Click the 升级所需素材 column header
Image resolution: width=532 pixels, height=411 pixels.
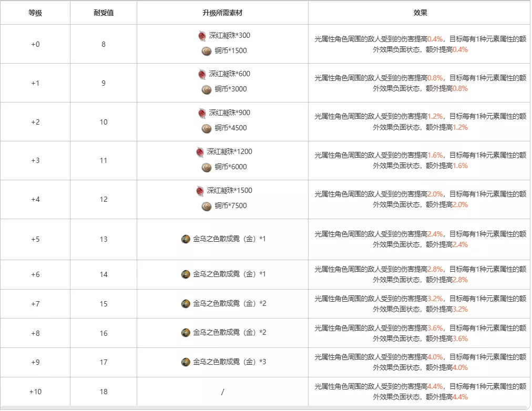[x=222, y=13]
